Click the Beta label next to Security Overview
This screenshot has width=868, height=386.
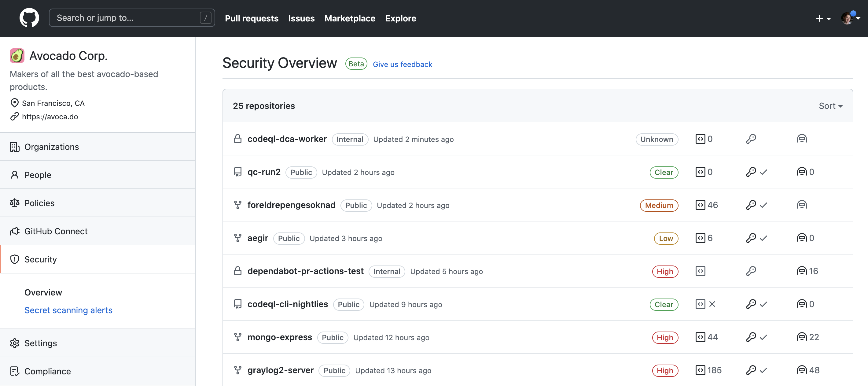pyautogui.click(x=356, y=64)
